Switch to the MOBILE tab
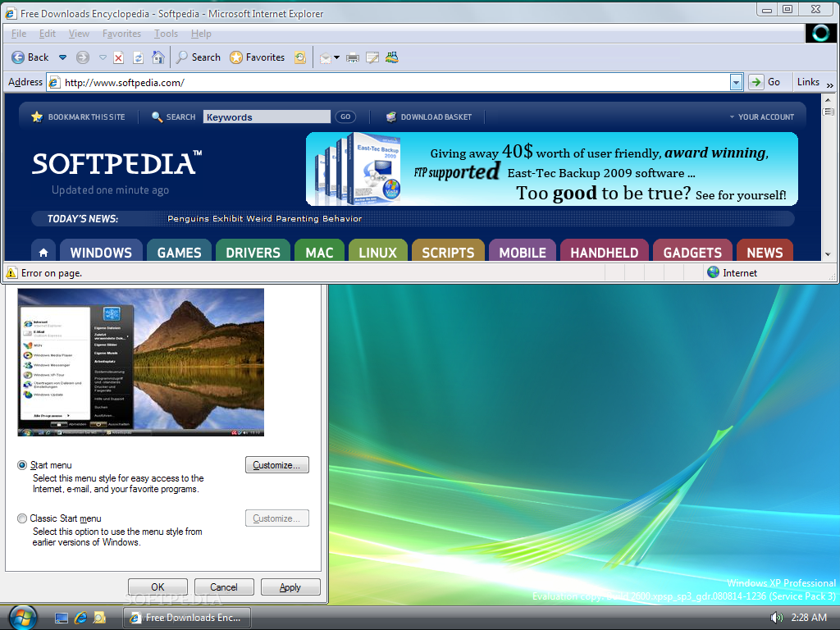840x630 pixels. click(523, 253)
